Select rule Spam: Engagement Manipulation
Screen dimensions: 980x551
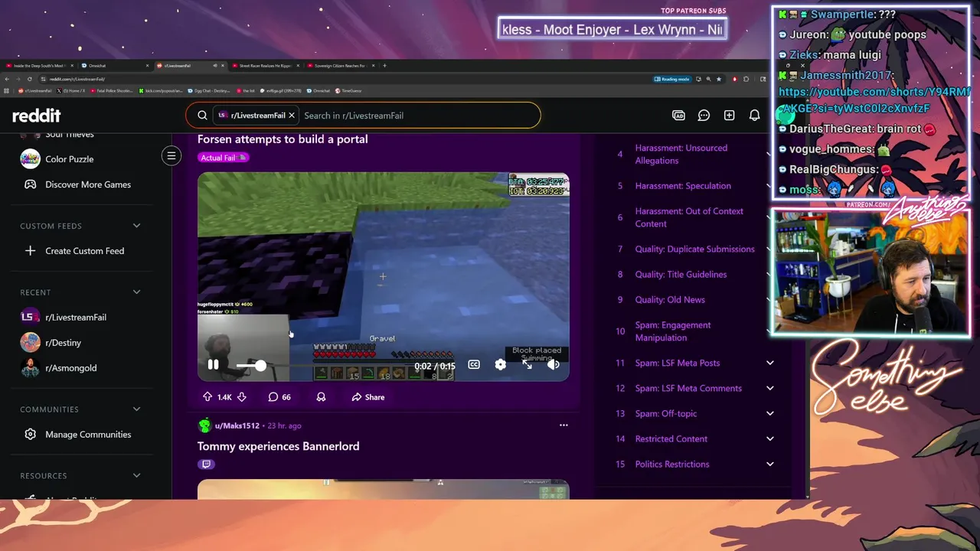click(x=673, y=331)
